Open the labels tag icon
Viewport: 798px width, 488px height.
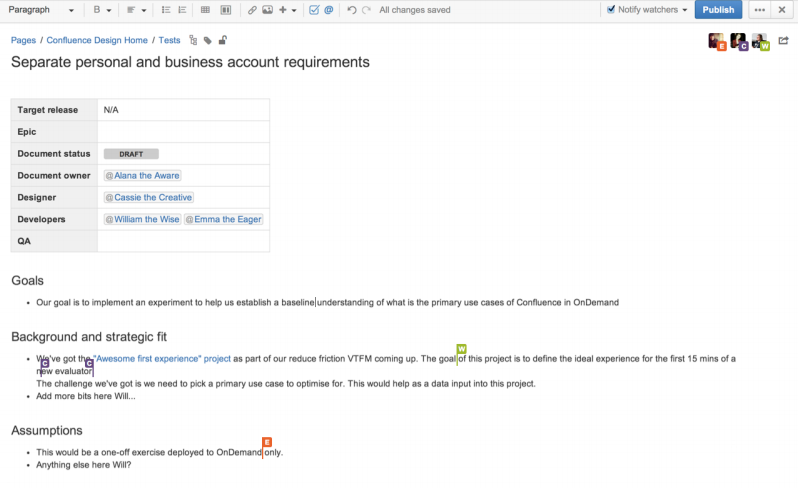(208, 41)
